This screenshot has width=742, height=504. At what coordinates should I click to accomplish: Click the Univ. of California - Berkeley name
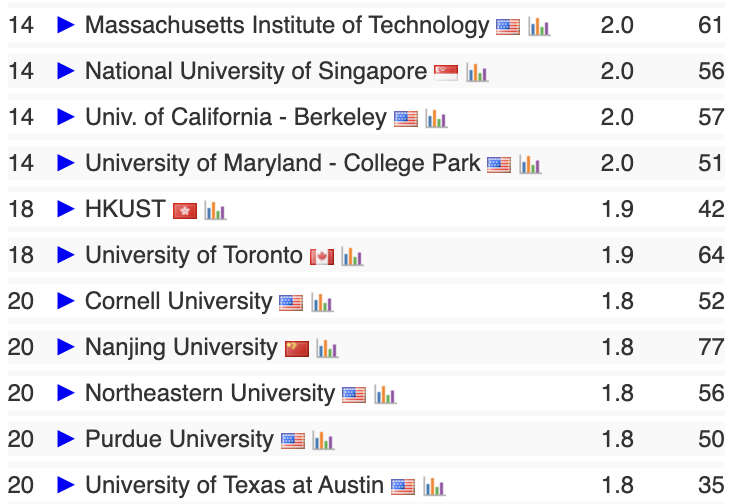pyautogui.click(x=235, y=117)
